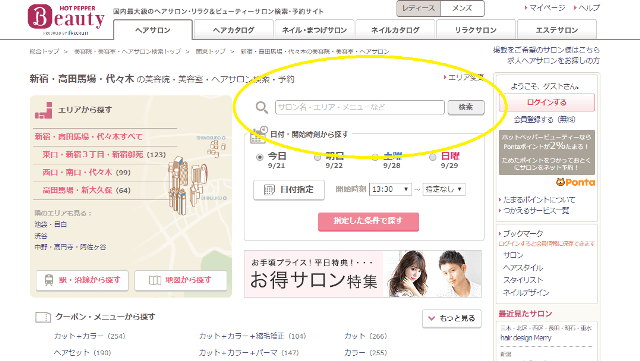This screenshot has height=361, width=640.
Task: Click the gray Ponta point promo banner
Action: click(547, 153)
